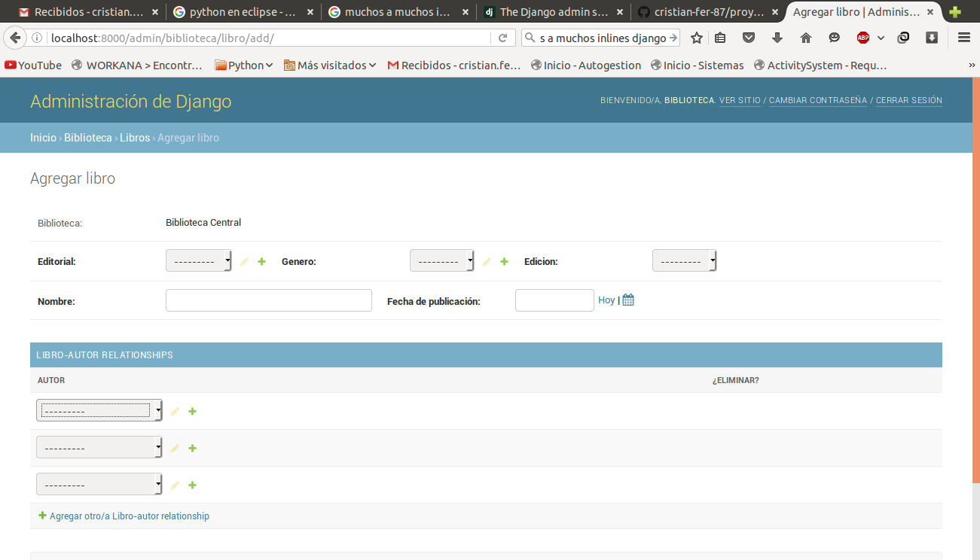Add a new autor in first row

coord(192,411)
